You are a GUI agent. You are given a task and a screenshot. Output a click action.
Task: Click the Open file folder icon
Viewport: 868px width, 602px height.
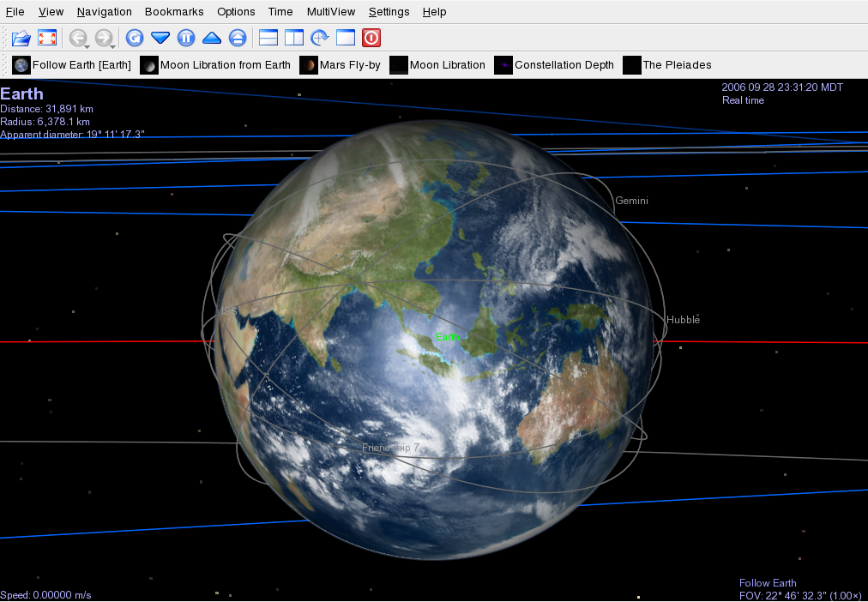21,39
